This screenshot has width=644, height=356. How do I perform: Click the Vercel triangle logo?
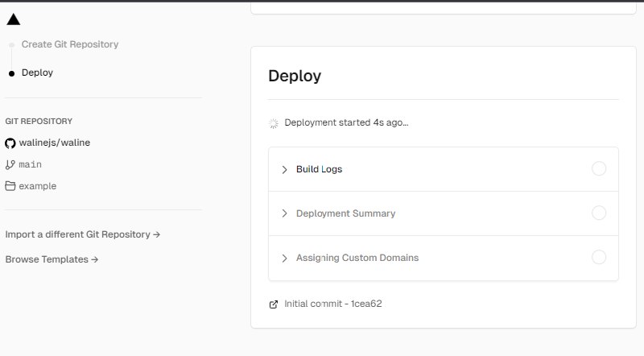tap(13, 20)
